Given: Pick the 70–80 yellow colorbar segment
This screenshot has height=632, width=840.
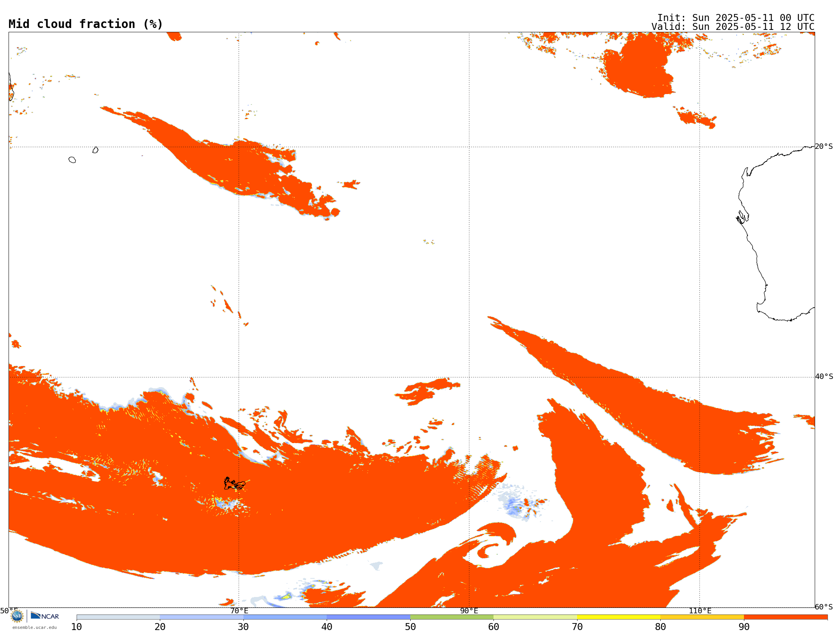Looking at the screenshot, I should (x=619, y=617).
